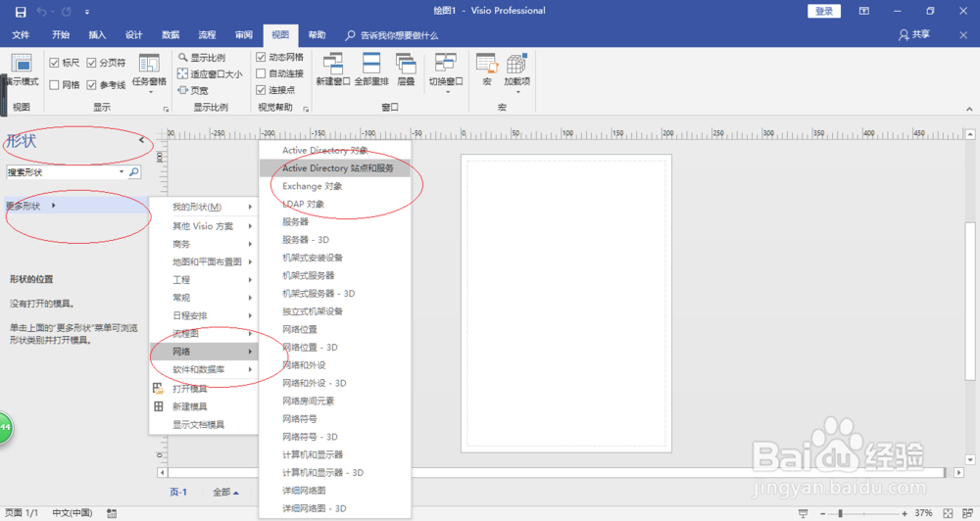Screen dimensions: 980x521
Task: Open the 全部 pages dropdown
Action: pos(225,493)
